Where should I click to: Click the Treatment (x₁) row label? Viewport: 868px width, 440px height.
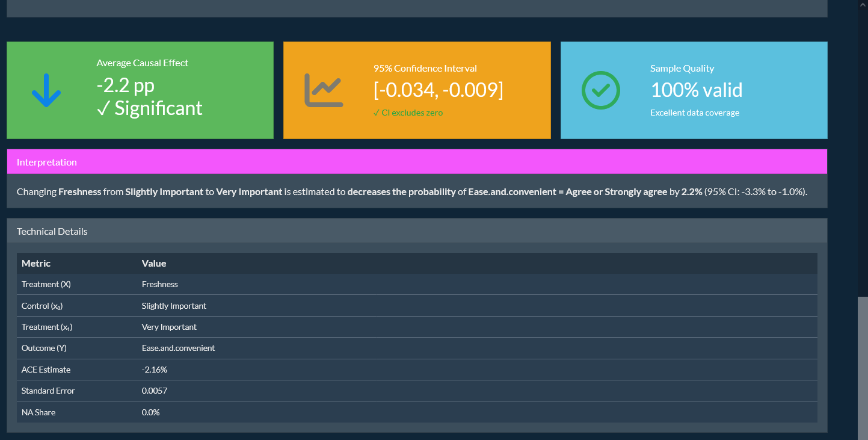pos(48,327)
